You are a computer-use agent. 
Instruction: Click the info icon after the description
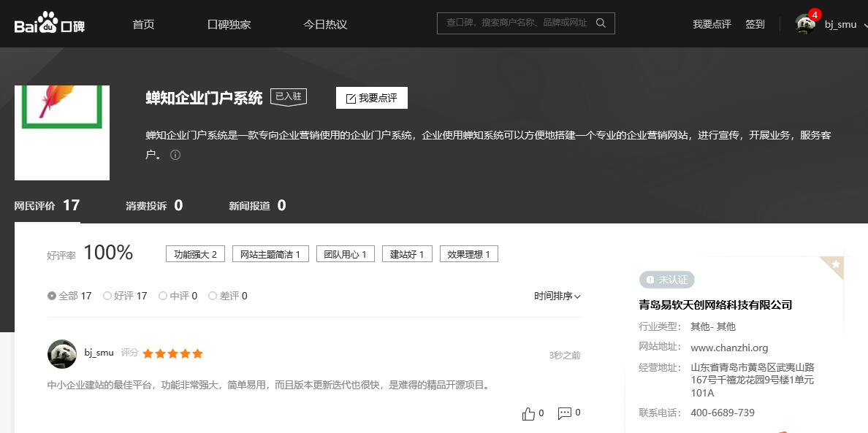[x=175, y=156]
